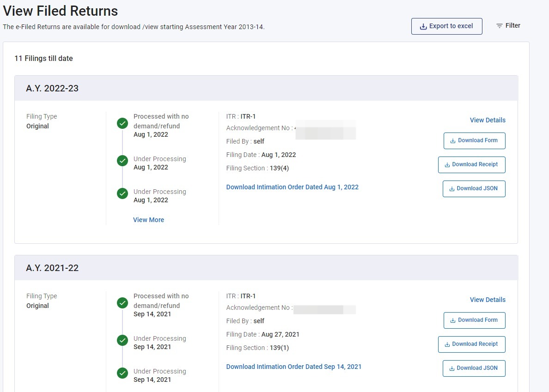The image size is (549, 392).
Task: Open the Filter options
Action: [508, 26]
